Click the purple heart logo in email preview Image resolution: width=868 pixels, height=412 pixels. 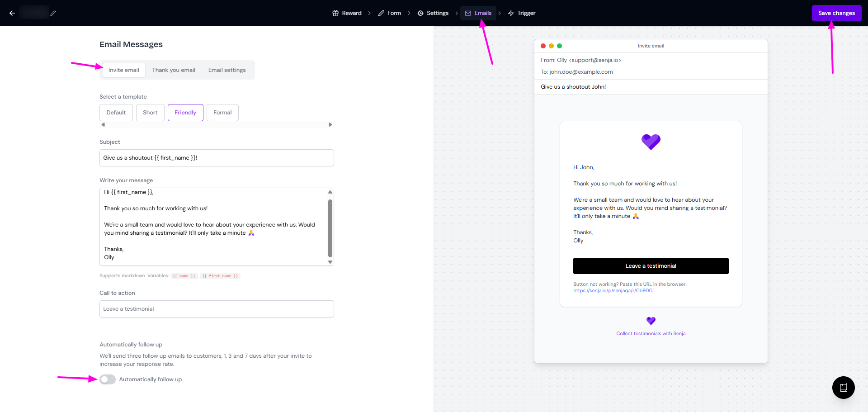pyautogui.click(x=651, y=142)
